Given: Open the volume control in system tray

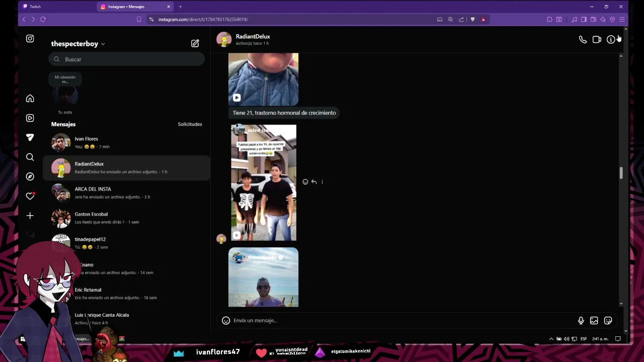Looking at the screenshot, I should coord(567,339).
